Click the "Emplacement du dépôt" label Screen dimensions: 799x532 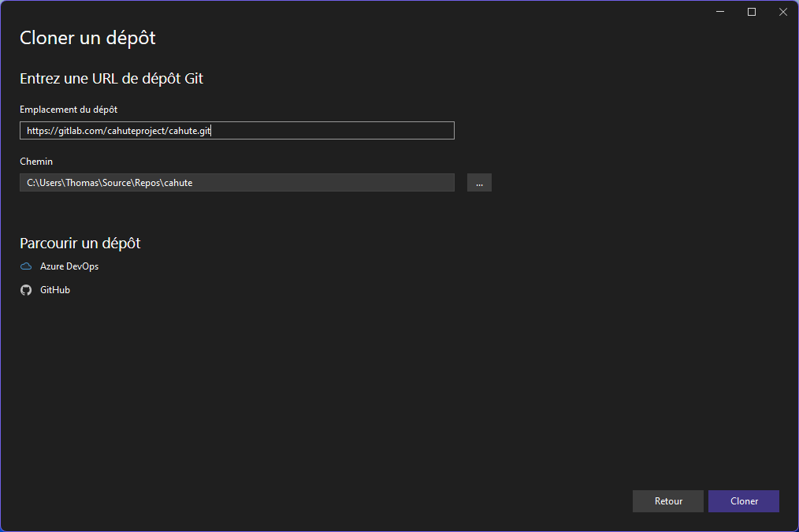pyautogui.click(x=69, y=110)
